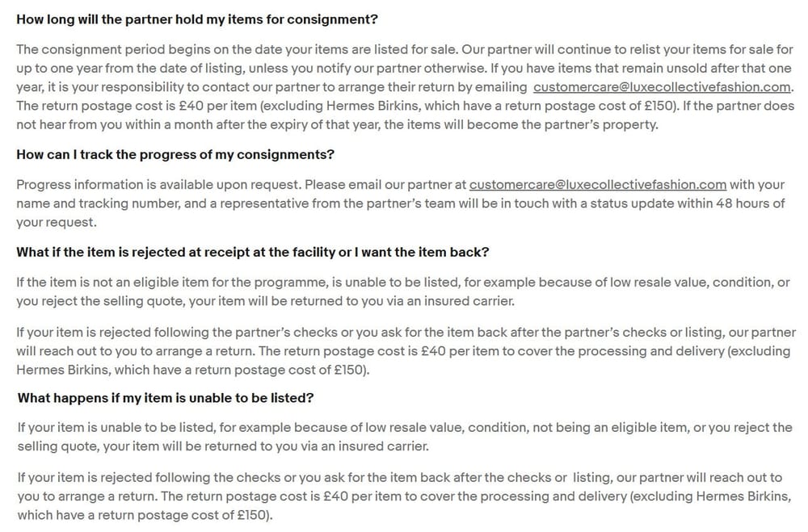Screen dimensions: 808x532
Task: Click the heading about how long partner holds items
Action: [197, 18]
